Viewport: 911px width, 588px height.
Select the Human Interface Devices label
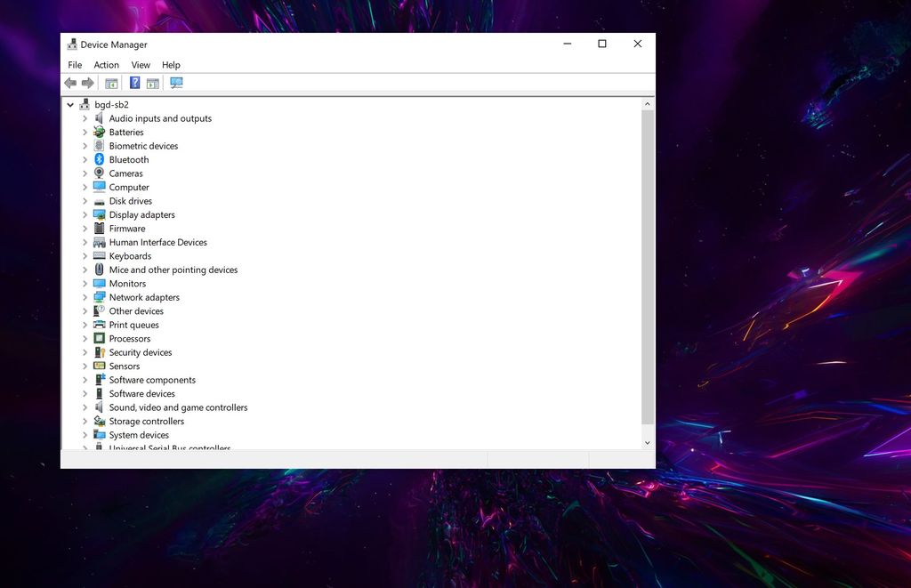(158, 242)
